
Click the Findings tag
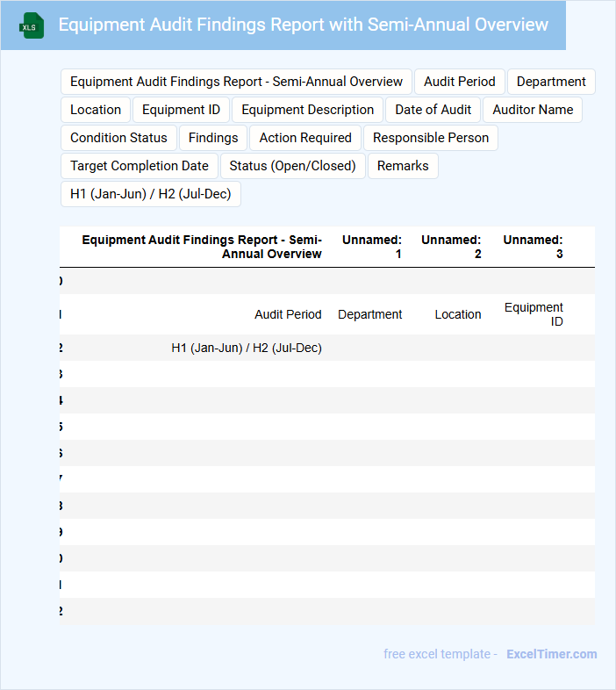[x=213, y=138]
